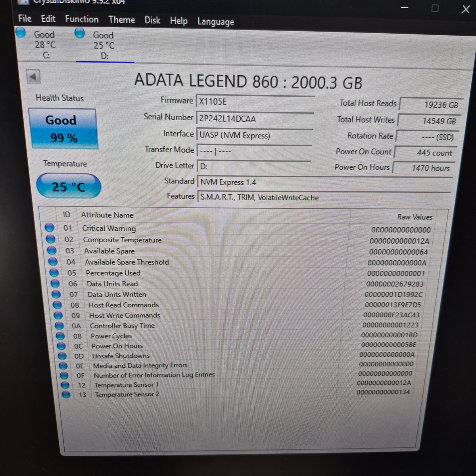Click the Power On Count value
This screenshot has height=476, width=476.
(x=425, y=153)
